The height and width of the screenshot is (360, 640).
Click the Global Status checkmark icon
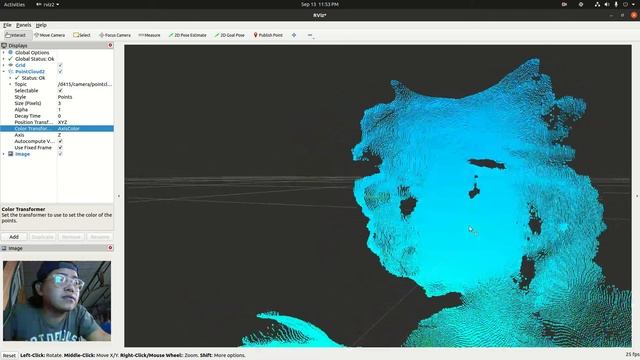11,59
